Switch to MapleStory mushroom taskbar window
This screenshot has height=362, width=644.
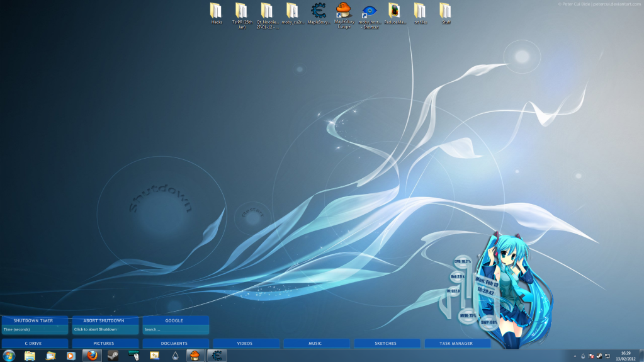point(196,356)
